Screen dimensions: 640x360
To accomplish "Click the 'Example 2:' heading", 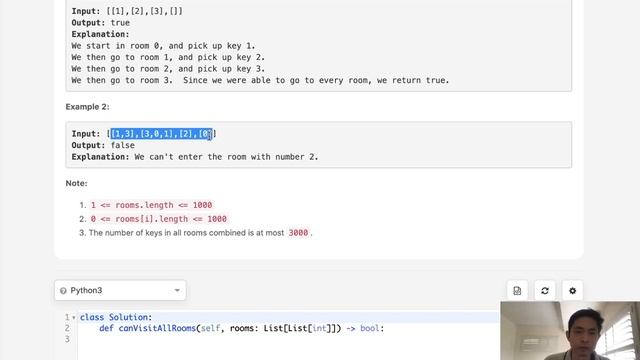I will coord(87,107).
